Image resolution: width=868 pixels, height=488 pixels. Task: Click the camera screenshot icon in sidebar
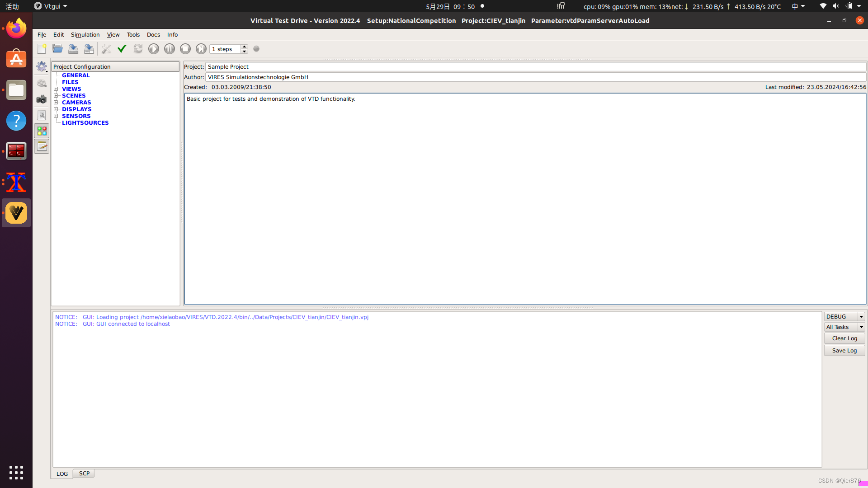click(x=42, y=99)
